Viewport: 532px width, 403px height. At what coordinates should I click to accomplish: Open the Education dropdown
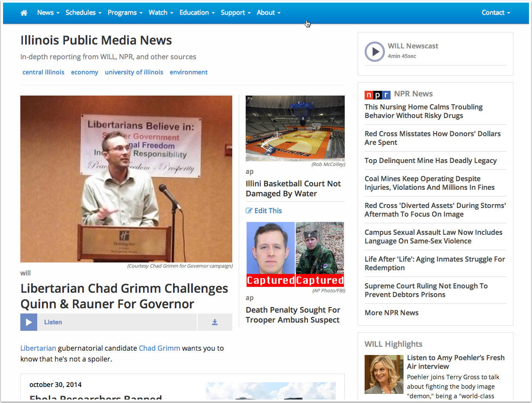coord(197,13)
